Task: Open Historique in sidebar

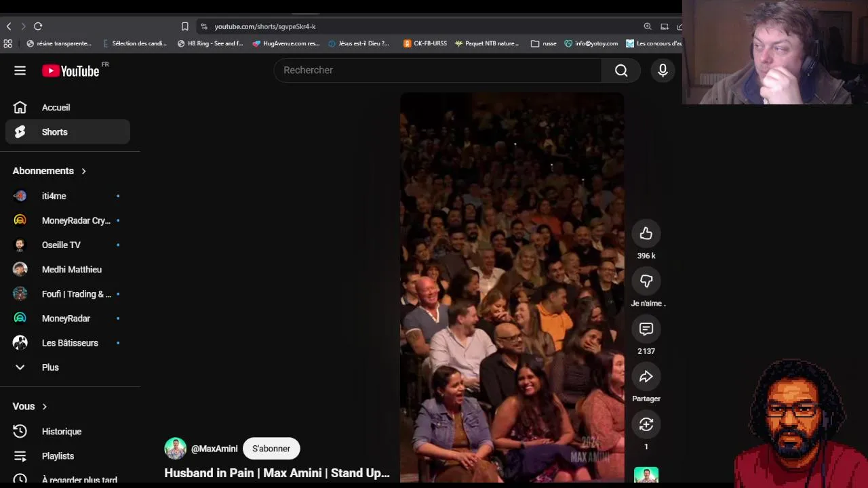Action: (68, 431)
